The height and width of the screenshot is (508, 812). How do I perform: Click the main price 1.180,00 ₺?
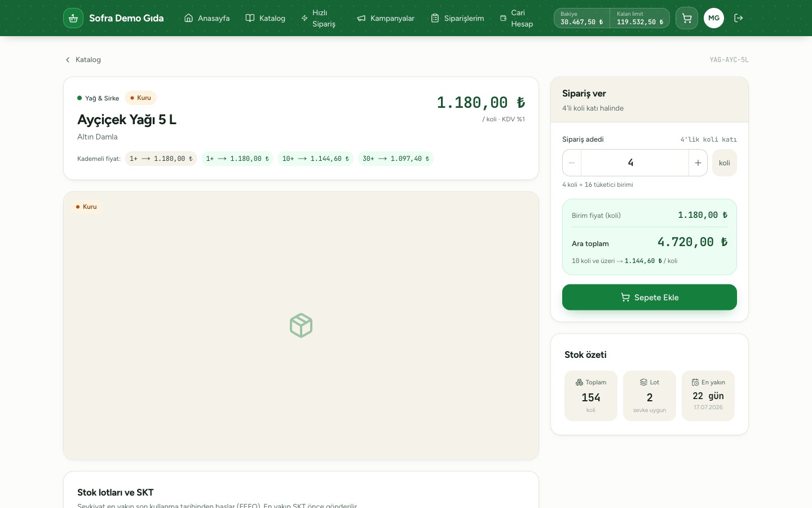(x=481, y=102)
